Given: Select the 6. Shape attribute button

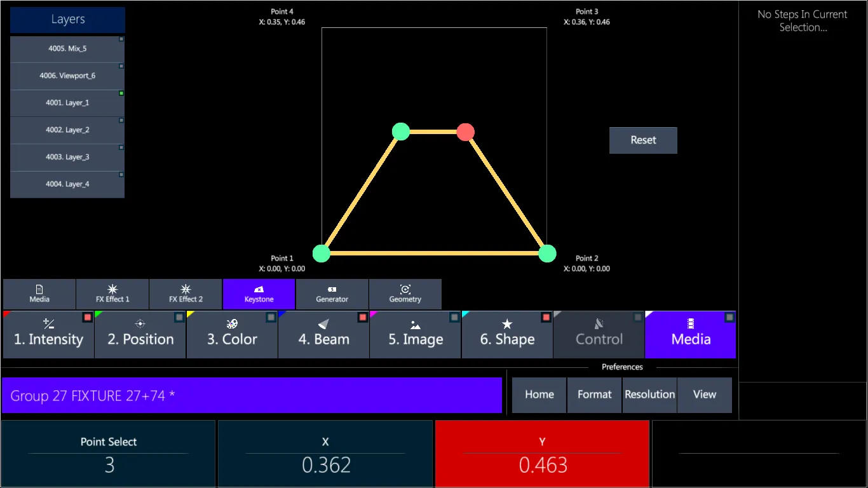Looking at the screenshot, I should [x=507, y=335].
